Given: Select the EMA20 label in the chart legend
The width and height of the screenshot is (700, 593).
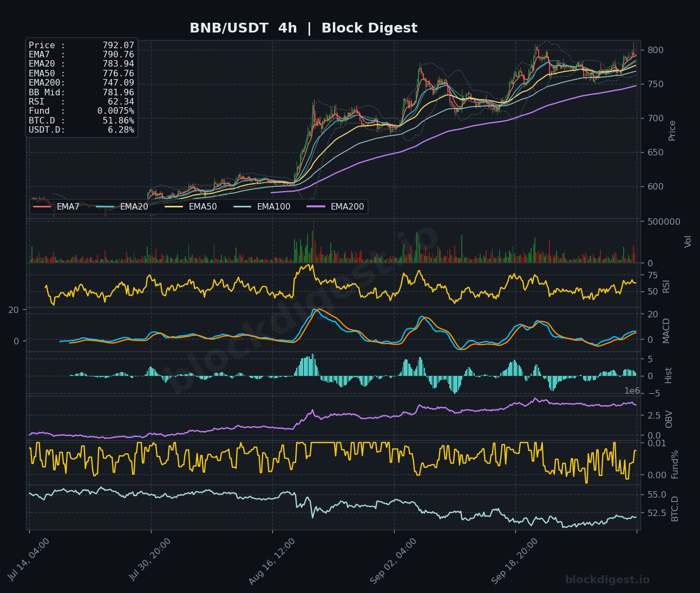Looking at the screenshot, I should [x=134, y=207].
